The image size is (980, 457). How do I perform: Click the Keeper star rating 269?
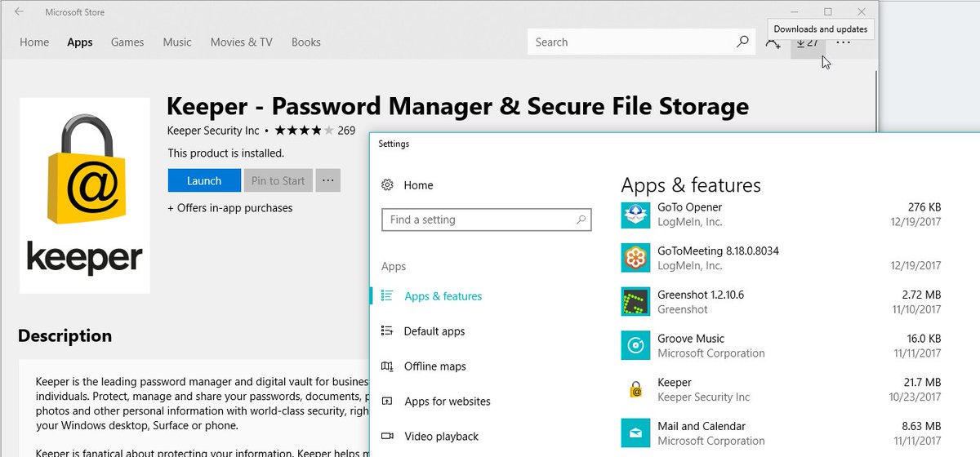(315, 131)
